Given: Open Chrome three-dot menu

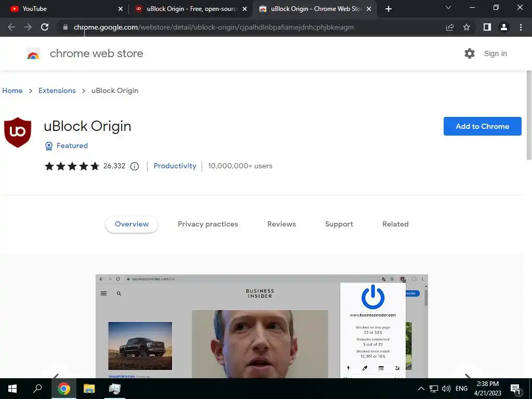Looking at the screenshot, I should [x=521, y=27].
